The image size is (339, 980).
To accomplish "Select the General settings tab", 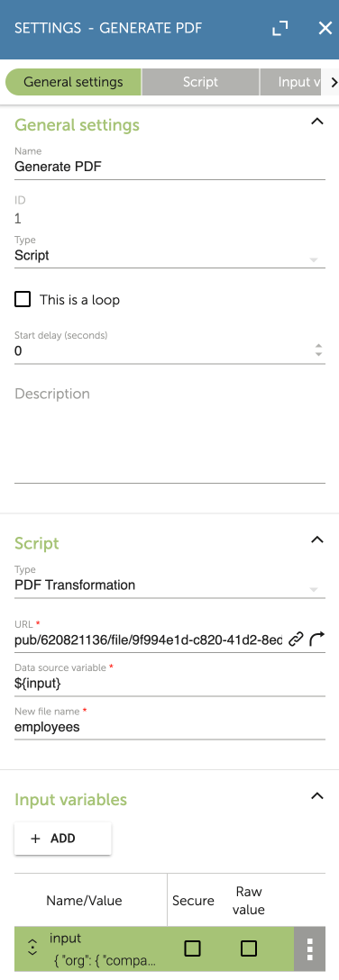I will (x=73, y=82).
